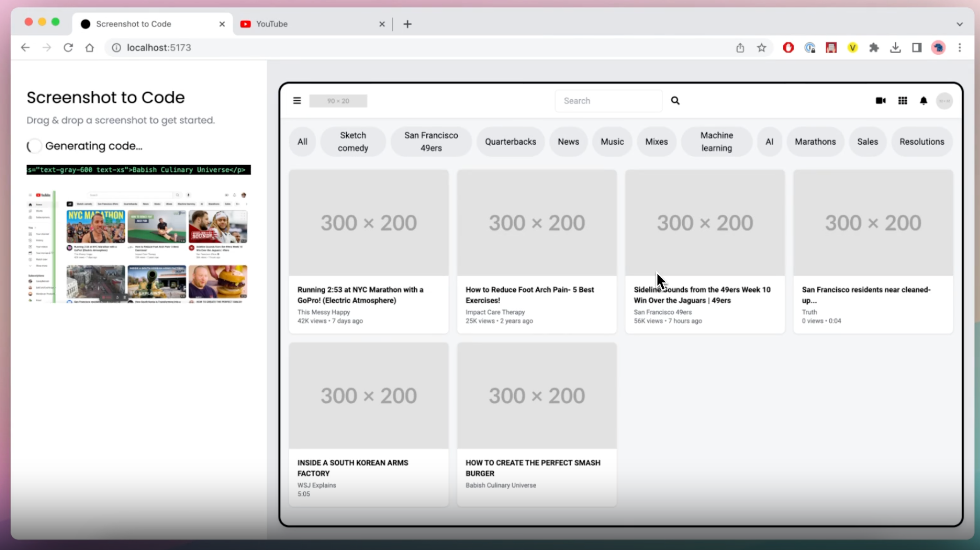The height and width of the screenshot is (550, 980).
Task: Bookmark page with the star icon
Action: tap(761, 47)
